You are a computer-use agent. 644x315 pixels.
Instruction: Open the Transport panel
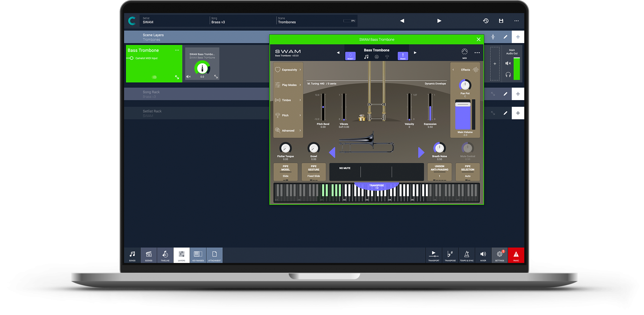[434, 255]
